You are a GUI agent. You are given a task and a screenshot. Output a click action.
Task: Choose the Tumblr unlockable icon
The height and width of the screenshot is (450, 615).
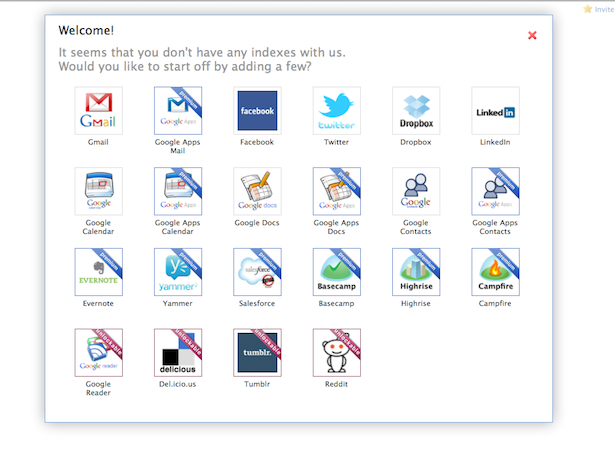pyautogui.click(x=257, y=353)
